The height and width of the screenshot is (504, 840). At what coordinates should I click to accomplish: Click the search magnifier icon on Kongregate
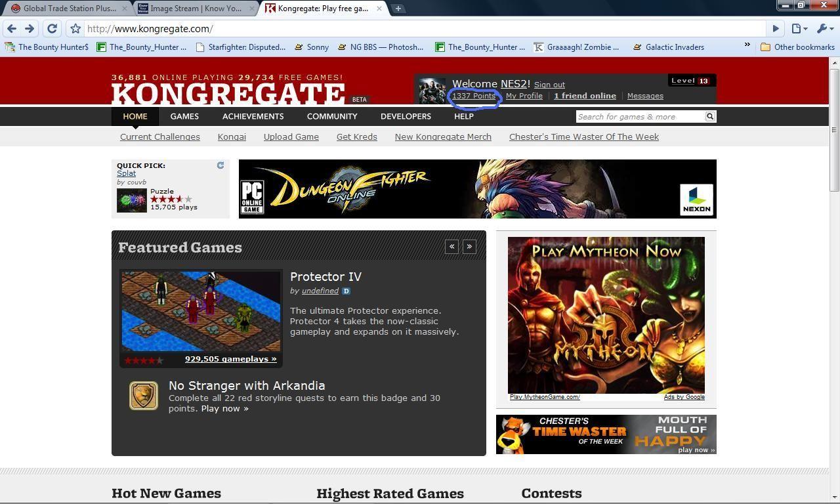click(x=709, y=116)
